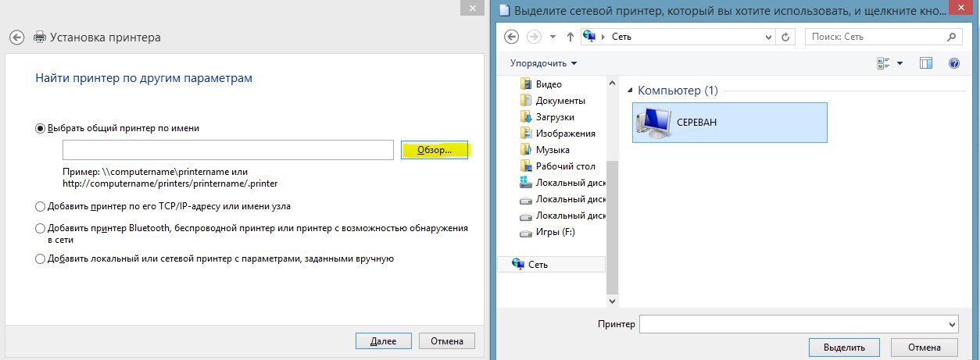Viewport: 980px width, 360px height.
Task: Change view layout icon
Action: tap(884, 63)
